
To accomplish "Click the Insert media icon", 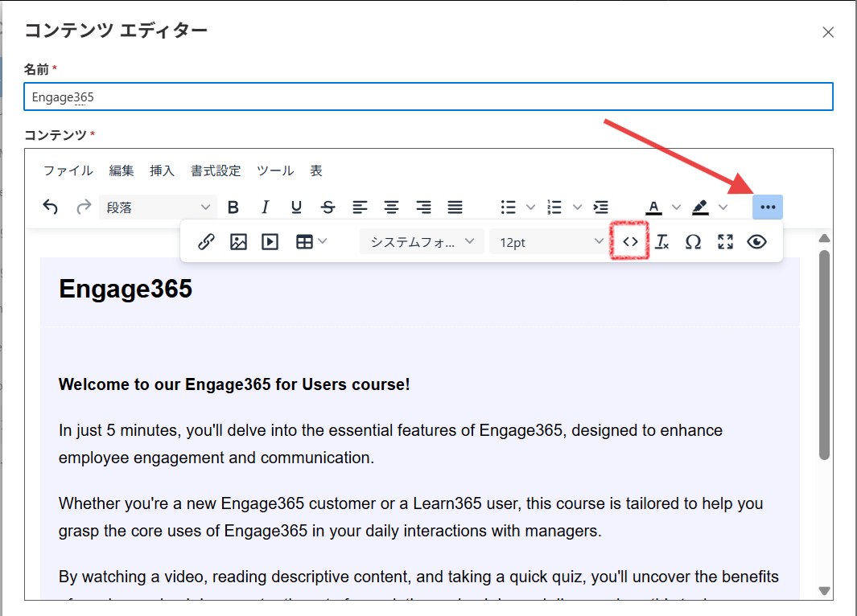I will tap(270, 241).
